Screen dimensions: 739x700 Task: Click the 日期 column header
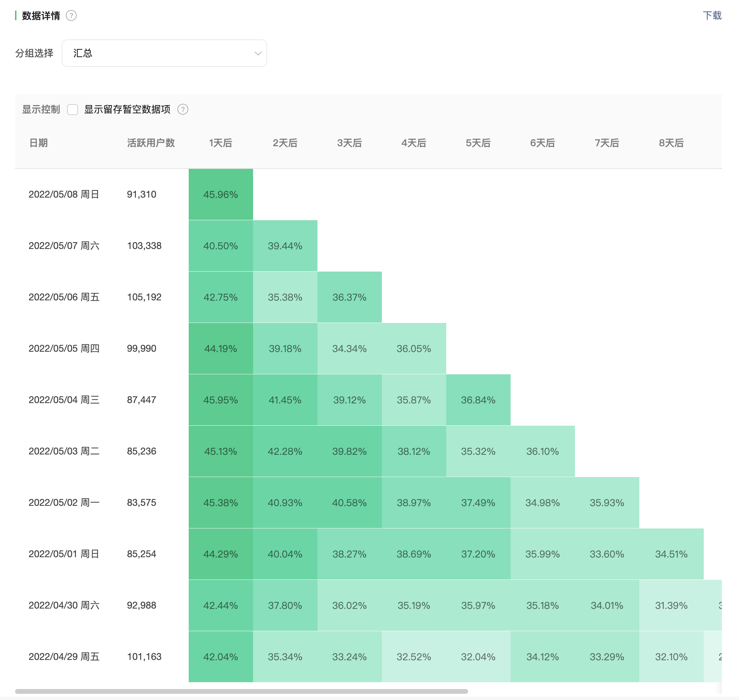(38, 143)
